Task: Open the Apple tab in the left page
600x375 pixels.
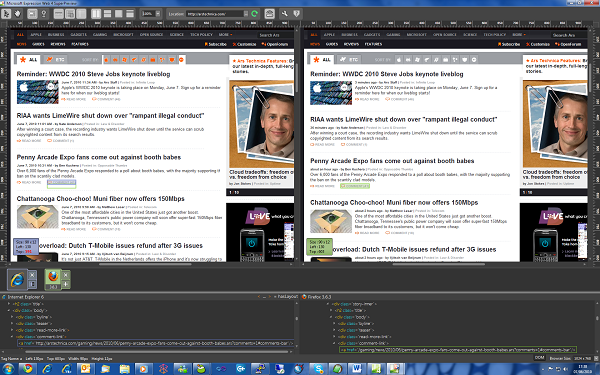Action: (x=36, y=35)
